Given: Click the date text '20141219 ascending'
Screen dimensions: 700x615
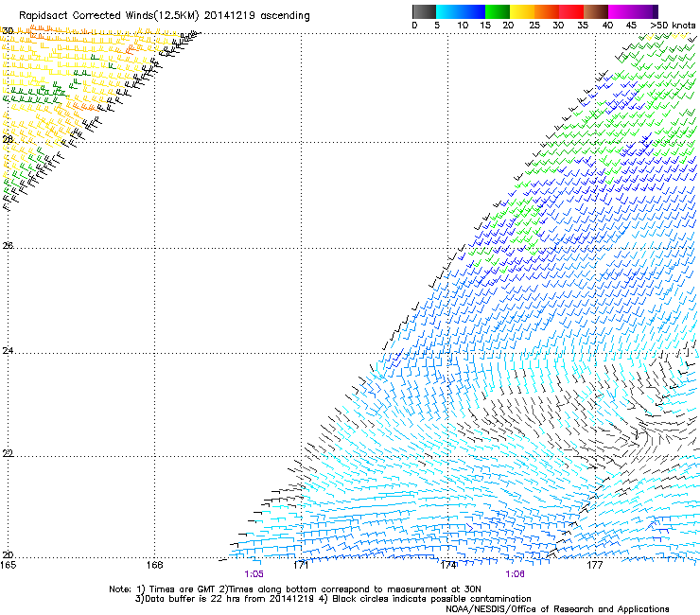Looking at the screenshot, I should pos(256,16).
